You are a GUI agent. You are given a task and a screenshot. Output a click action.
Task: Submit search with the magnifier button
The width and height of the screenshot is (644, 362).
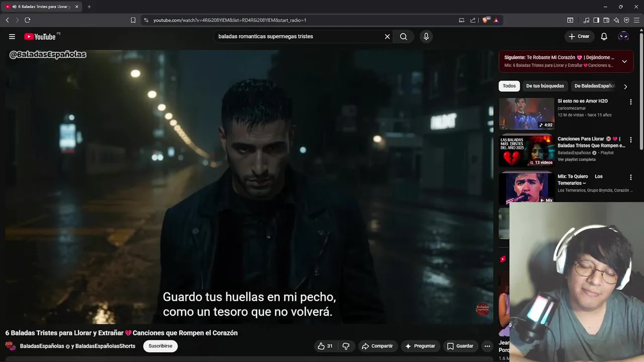(x=404, y=36)
